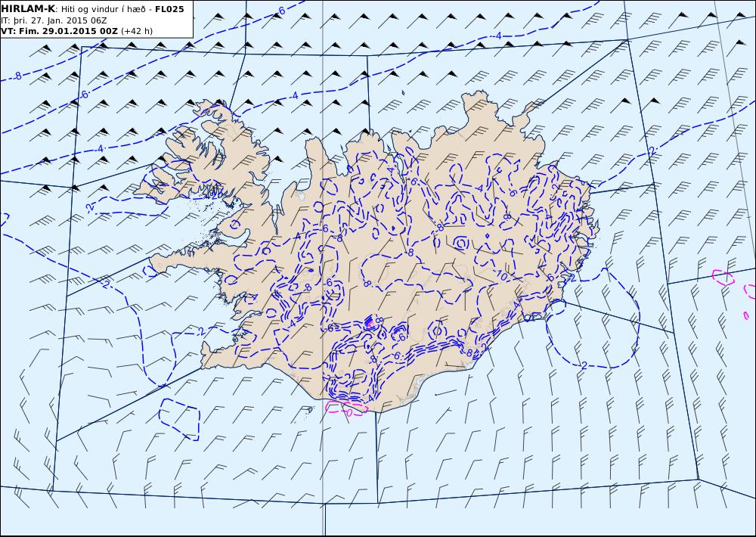Select the '(+42 h)' forecast offset text
This screenshot has width=756, height=537.
(x=136, y=31)
